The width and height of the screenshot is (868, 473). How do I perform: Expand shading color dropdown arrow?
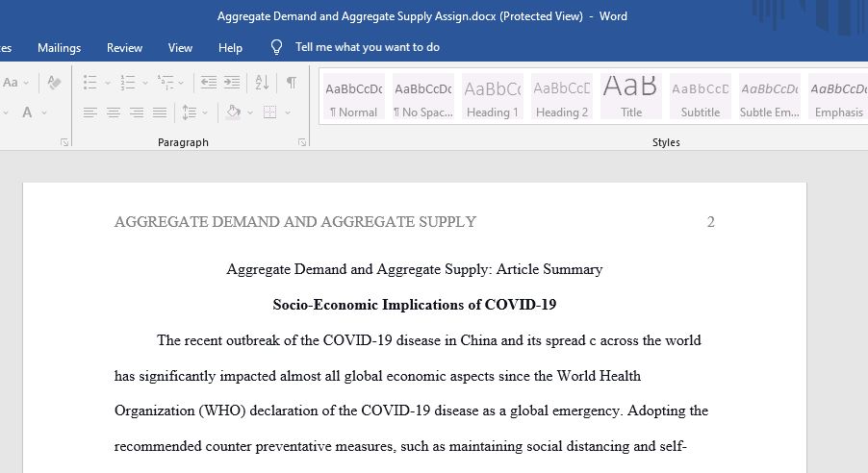tap(250, 112)
